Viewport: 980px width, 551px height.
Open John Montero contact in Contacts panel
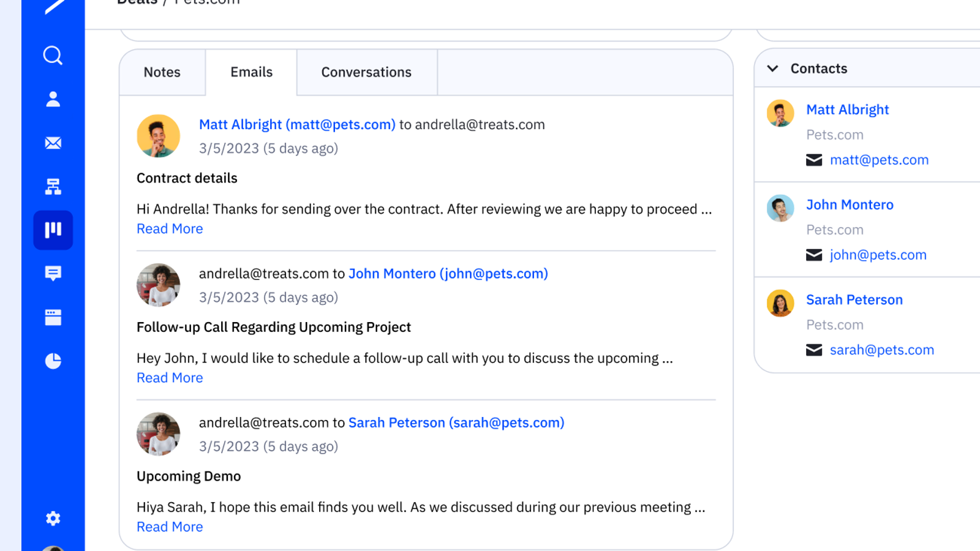(x=850, y=205)
